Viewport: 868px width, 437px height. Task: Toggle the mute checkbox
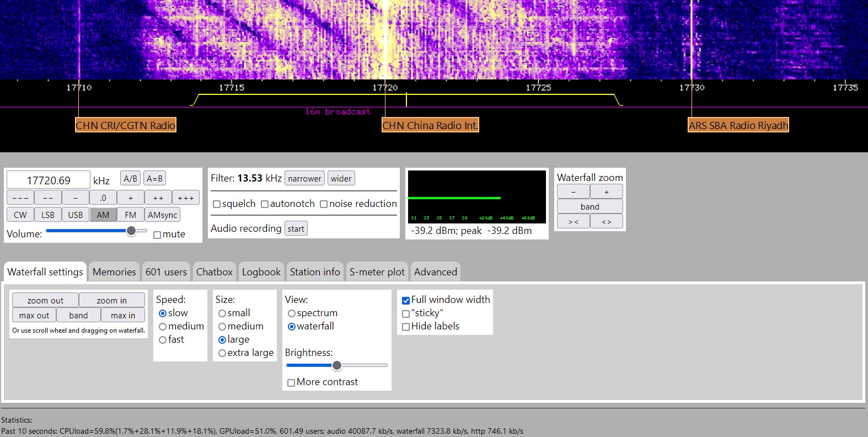coord(157,235)
